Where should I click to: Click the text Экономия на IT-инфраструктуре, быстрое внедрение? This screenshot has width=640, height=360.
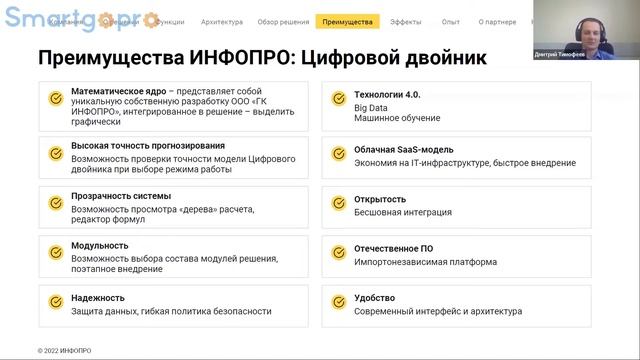(x=465, y=163)
